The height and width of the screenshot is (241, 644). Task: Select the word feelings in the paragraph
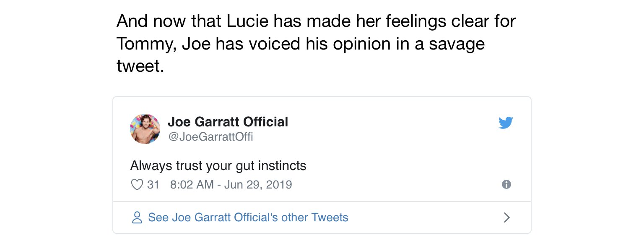click(415, 22)
